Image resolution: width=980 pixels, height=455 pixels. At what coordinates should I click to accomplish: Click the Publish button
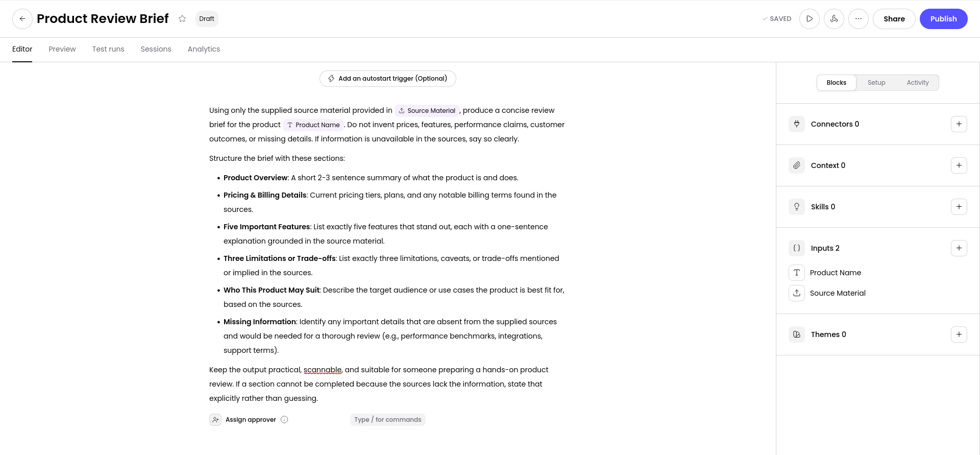(944, 19)
